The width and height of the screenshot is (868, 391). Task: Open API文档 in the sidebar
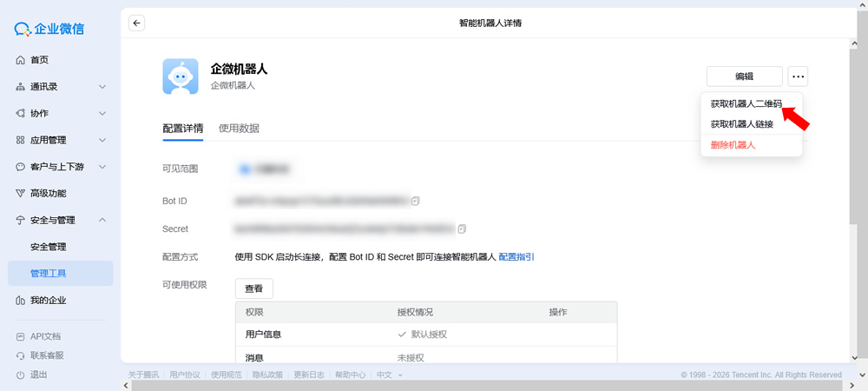point(45,336)
